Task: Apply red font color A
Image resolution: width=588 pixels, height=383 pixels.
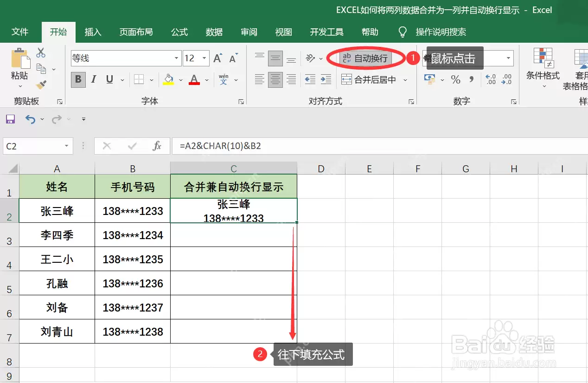Action: [x=194, y=79]
